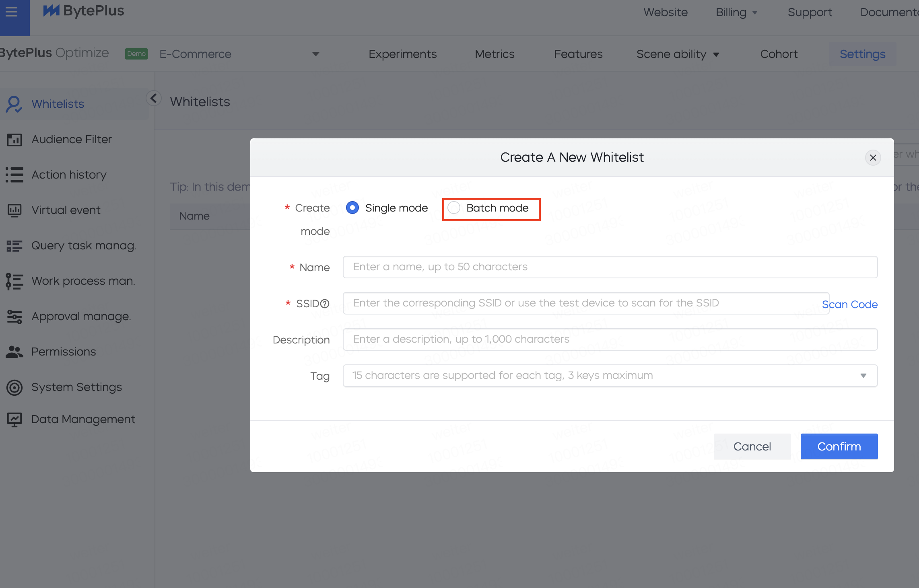Click the Audience Filter chart icon
Image resolution: width=919 pixels, height=588 pixels.
tap(14, 140)
